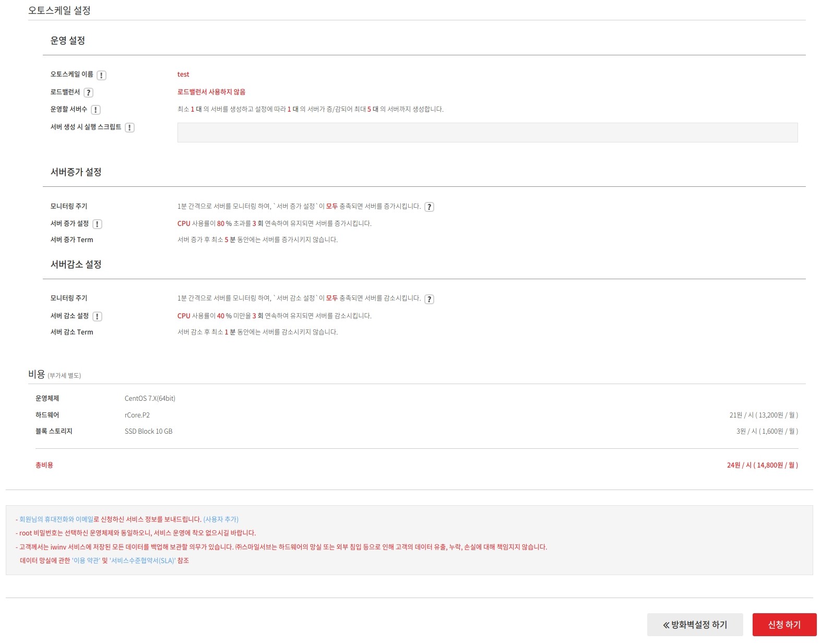Open the (사용자 추가) link

pyautogui.click(x=221, y=519)
